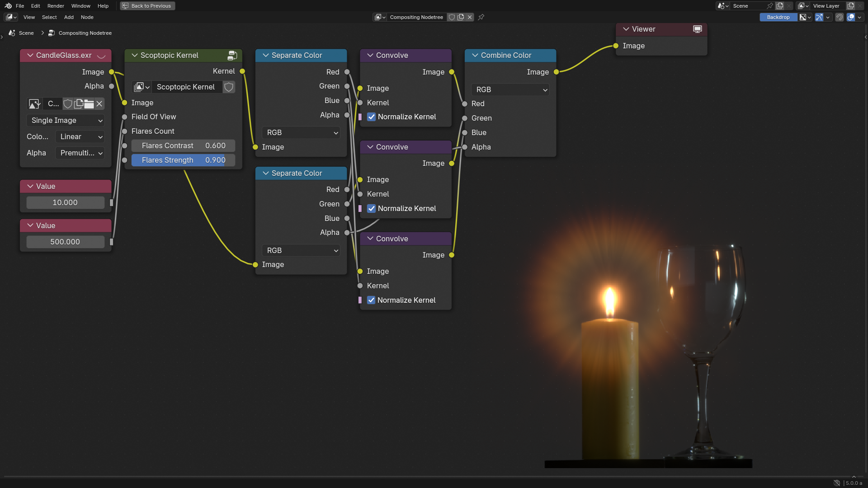Image resolution: width=868 pixels, height=488 pixels.
Task: Collapse the Combine Color node
Action: pos(475,55)
